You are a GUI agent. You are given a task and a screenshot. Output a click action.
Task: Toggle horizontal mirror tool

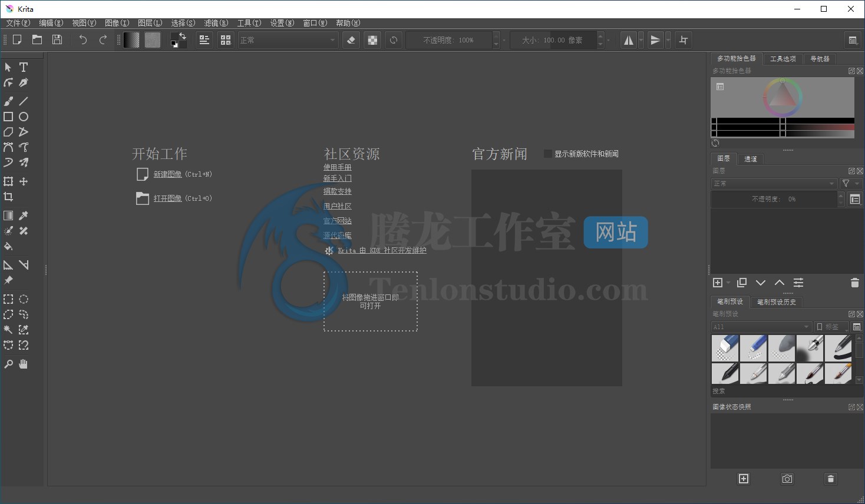629,40
